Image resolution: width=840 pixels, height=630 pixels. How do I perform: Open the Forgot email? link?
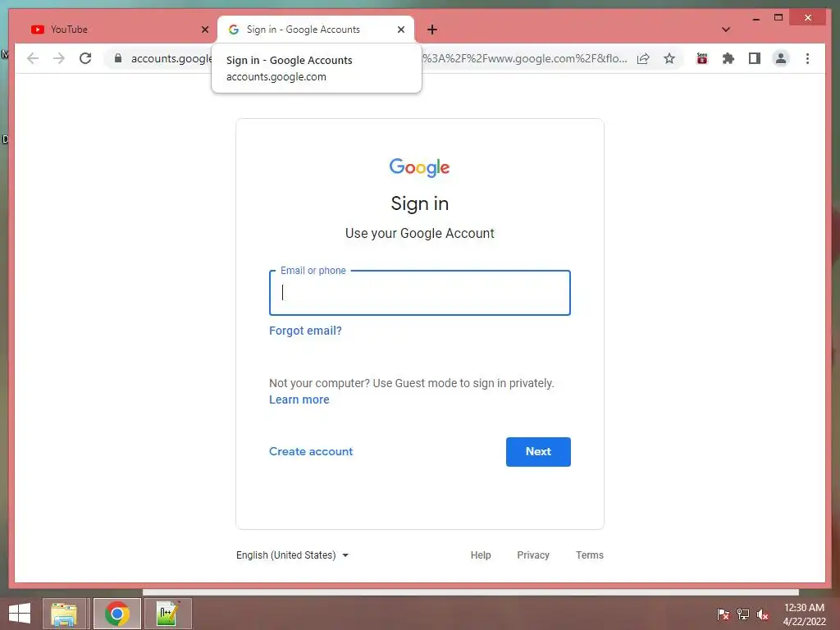coord(305,331)
